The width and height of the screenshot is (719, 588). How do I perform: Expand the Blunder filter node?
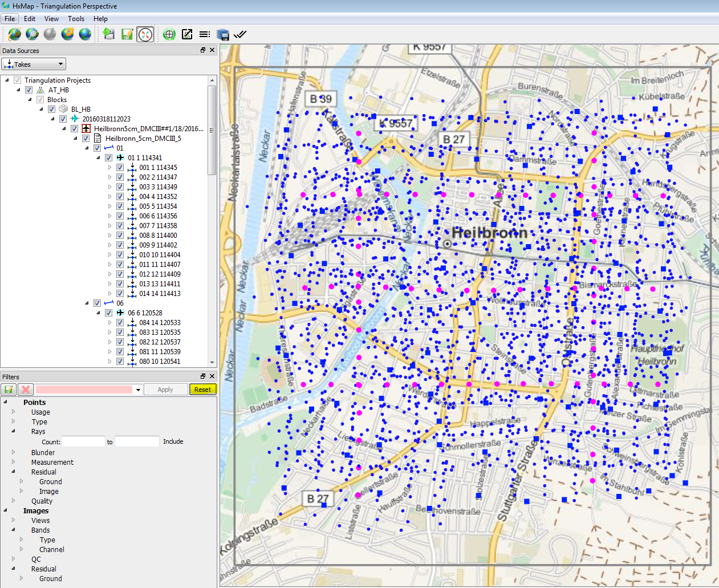[x=14, y=452]
